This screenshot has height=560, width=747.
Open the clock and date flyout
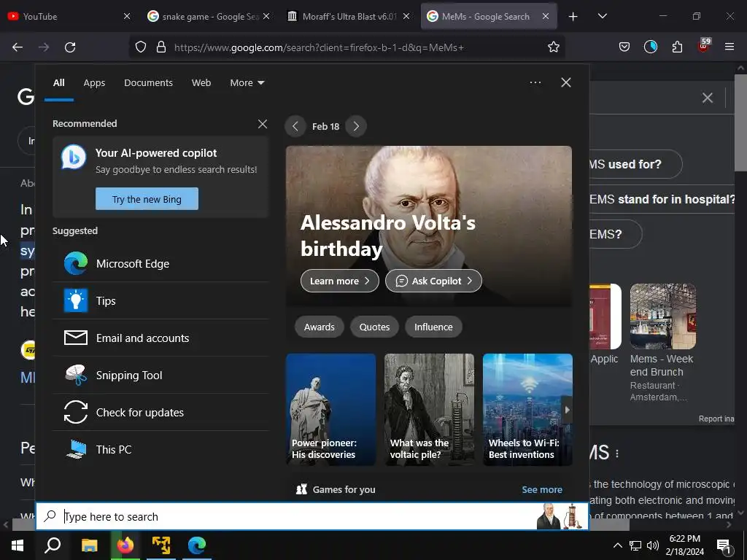click(684, 545)
